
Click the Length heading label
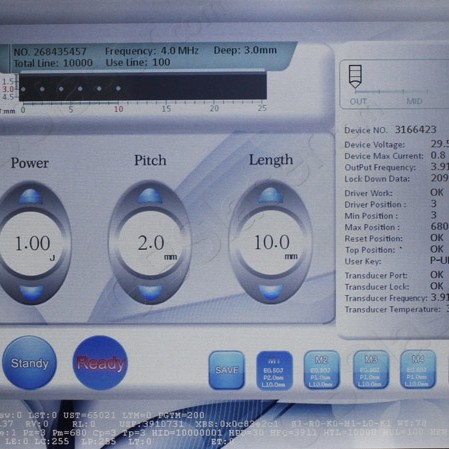point(271,160)
